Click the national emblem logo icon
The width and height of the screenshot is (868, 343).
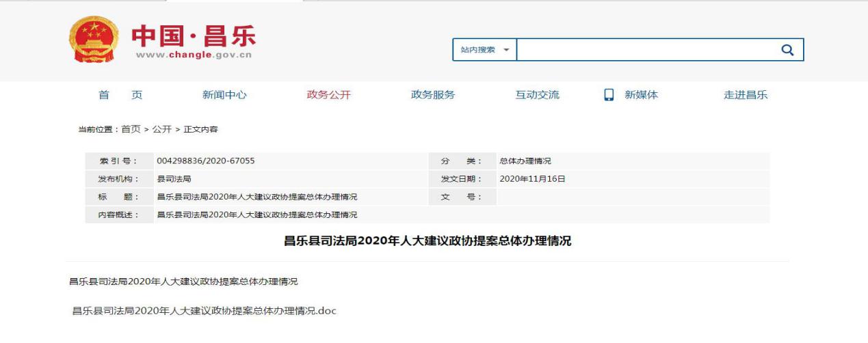(94, 39)
